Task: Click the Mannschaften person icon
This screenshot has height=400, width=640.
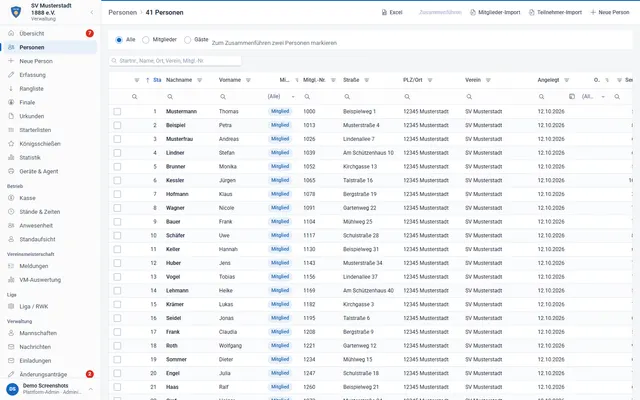Action: coord(11,333)
